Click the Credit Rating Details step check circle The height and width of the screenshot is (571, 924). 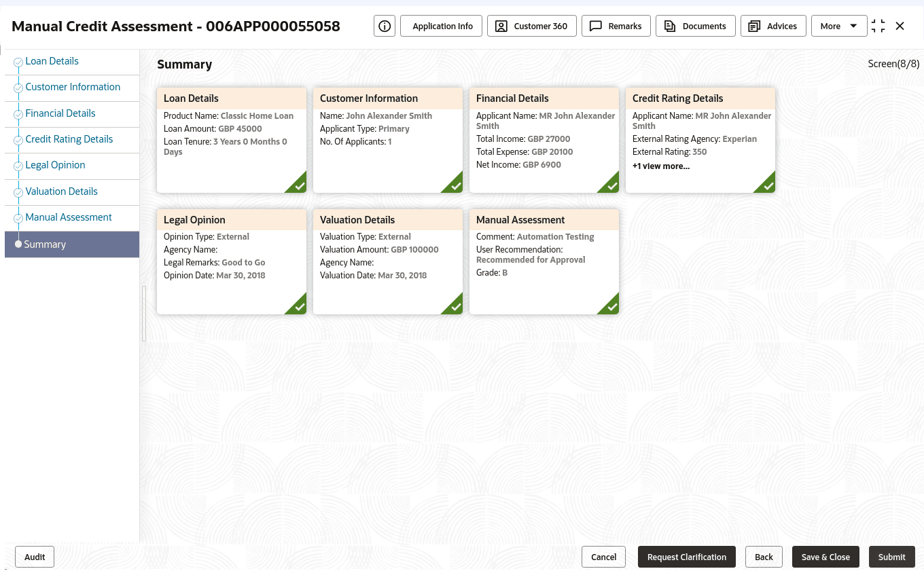coord(18,141)
